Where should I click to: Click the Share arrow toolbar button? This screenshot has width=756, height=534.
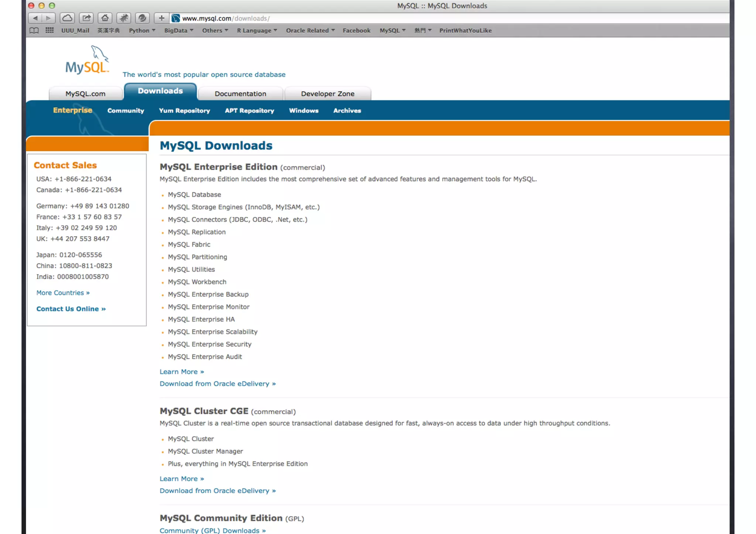(x=86, y=18)
